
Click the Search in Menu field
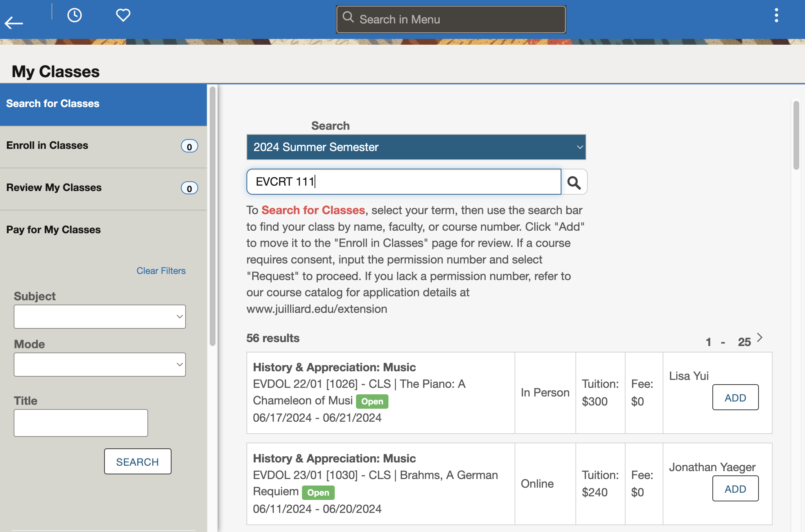coord(451,19)
